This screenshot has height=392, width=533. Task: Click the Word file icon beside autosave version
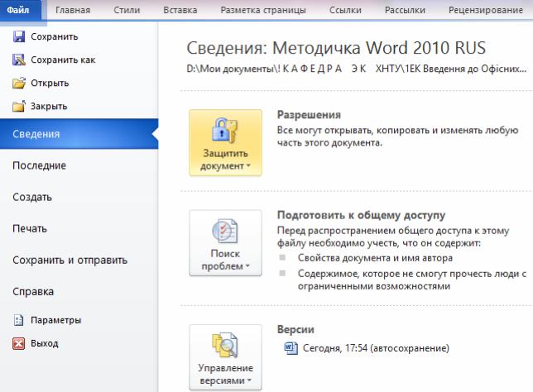pos(291,348)
